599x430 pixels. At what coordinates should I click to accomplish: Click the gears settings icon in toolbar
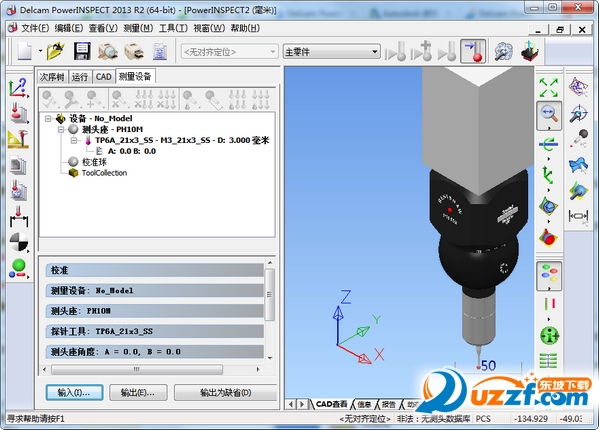tap(503, 51)
